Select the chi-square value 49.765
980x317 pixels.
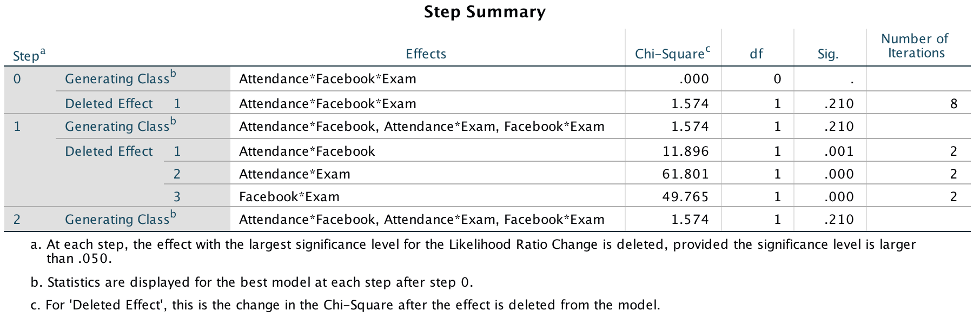685,197
